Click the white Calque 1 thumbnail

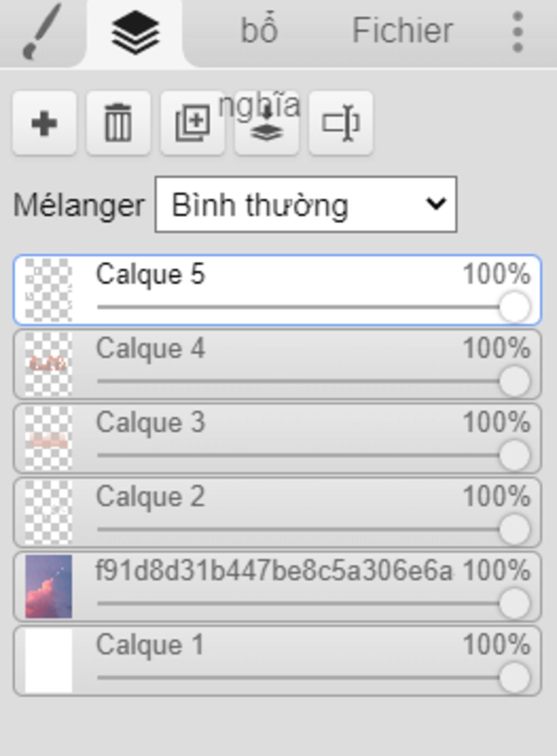click(48, 661)
